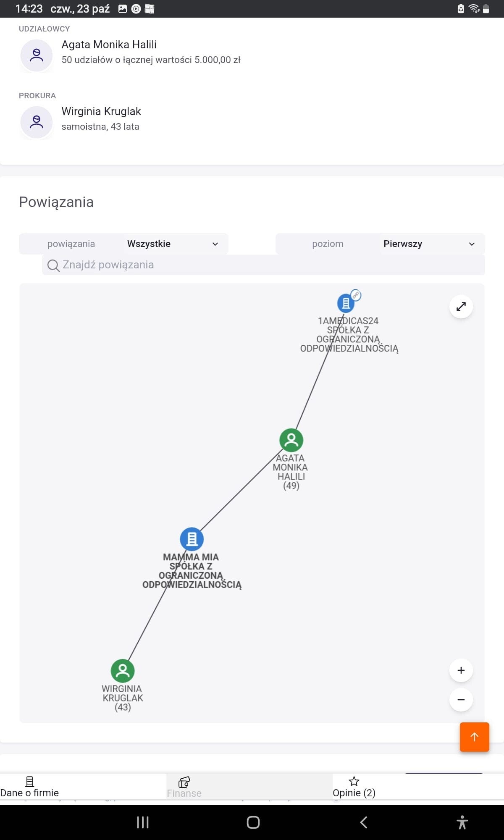Image resolution: width=504 pixels, height=840 pixels.
Task: Click the avatar icon beside Wirginia Kruglak
Action: (37, 122)
